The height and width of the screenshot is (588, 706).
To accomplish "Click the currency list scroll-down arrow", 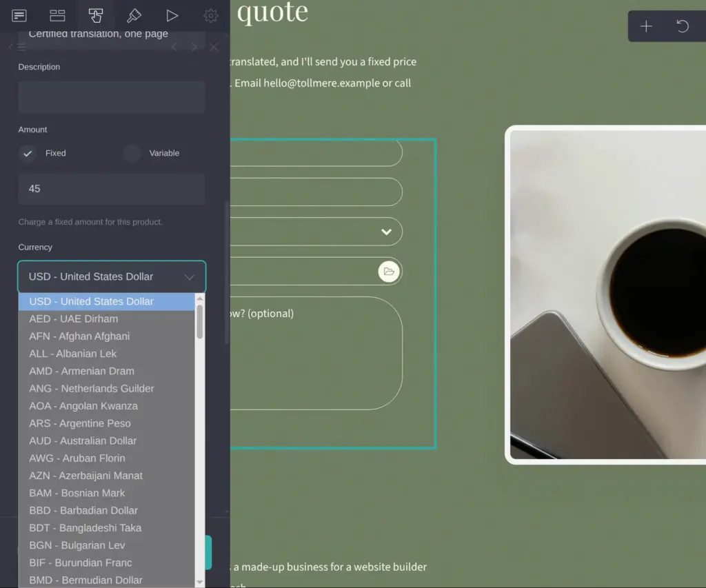I will [x=200, y=582].
